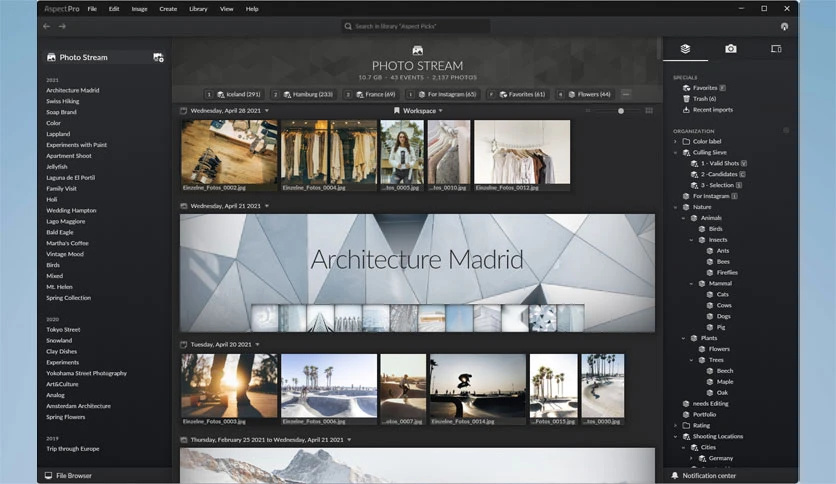The height and width of the screenshot is (484, 836).
Task: Toggle calendar icon for Tuesday, April 20 2021
Action: [183, 345]
